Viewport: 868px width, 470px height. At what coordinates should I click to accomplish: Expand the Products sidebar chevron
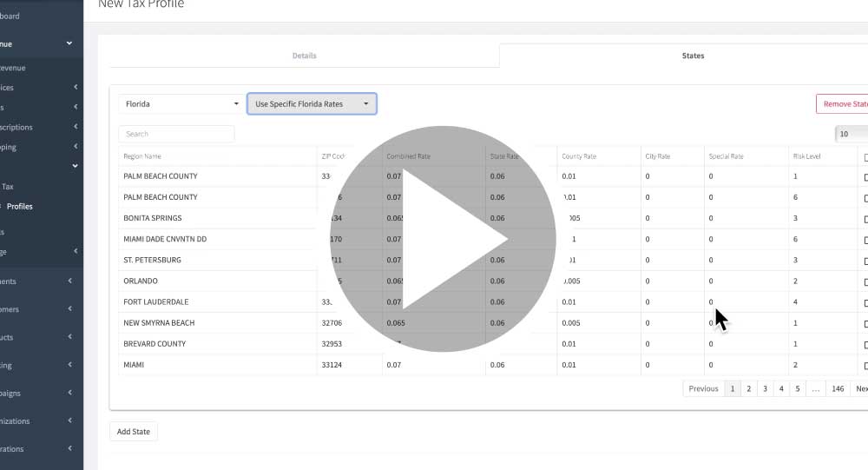coord(69,337)
